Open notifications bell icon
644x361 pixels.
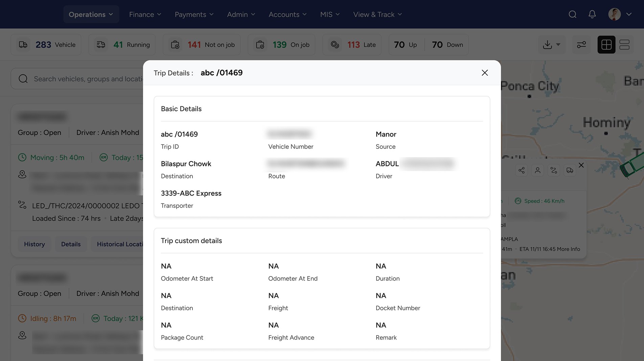[592, 14]
